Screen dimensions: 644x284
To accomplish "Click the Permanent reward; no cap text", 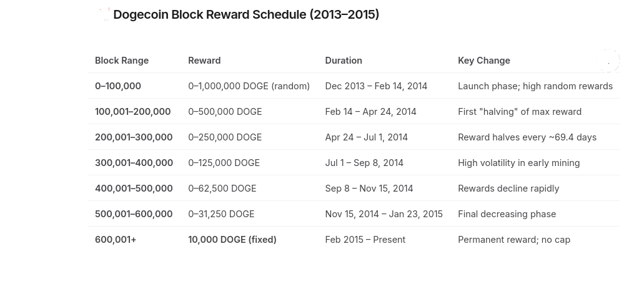I will 514,240.
